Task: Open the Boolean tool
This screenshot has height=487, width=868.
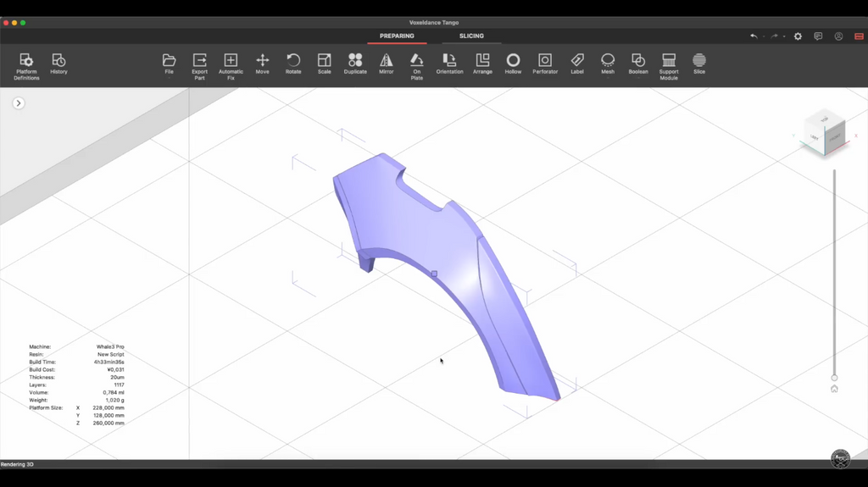Action: pyautogui.click(x=638, y=64)
